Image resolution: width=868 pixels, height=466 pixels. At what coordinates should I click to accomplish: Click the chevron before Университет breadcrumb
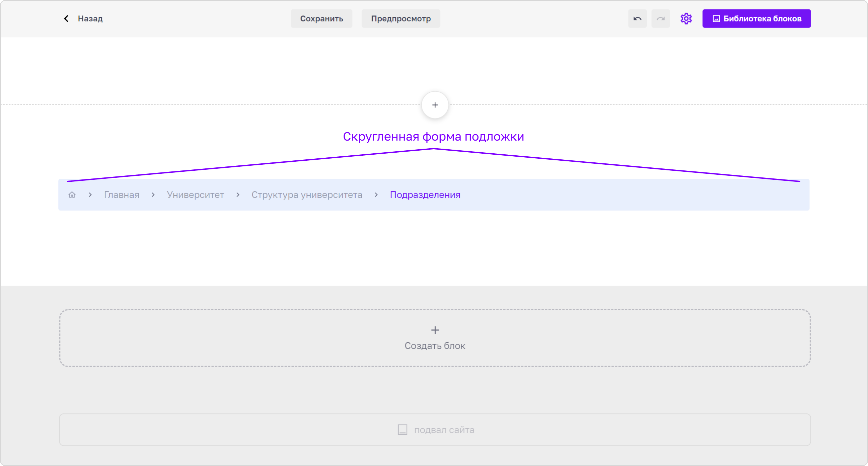[x=153, y=195]
